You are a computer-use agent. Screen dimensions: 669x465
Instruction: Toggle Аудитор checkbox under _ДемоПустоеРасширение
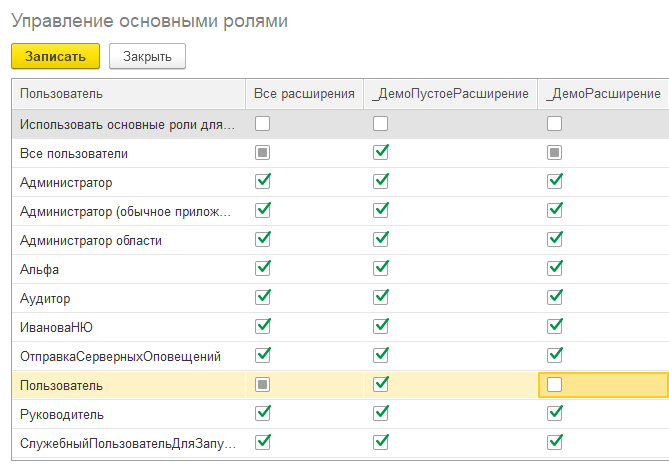pyautogui.click(x=380, y=298)
